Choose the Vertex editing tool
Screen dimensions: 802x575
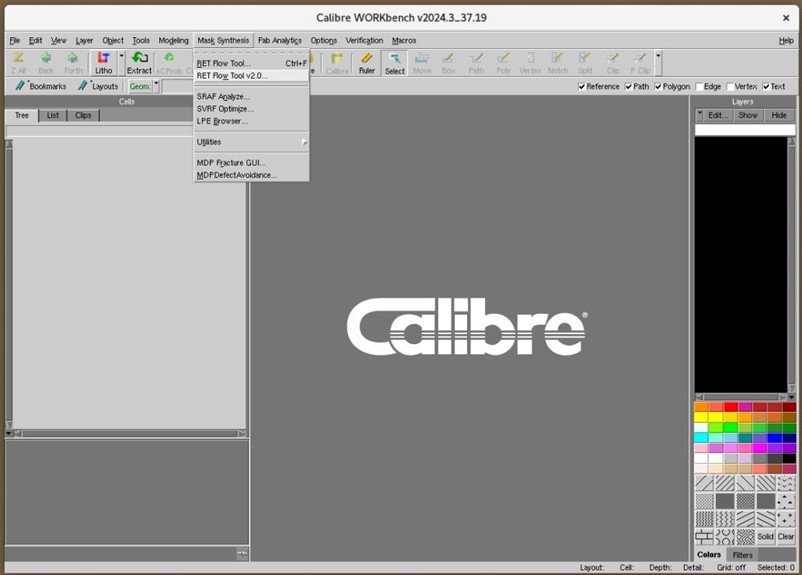point(530,63)
